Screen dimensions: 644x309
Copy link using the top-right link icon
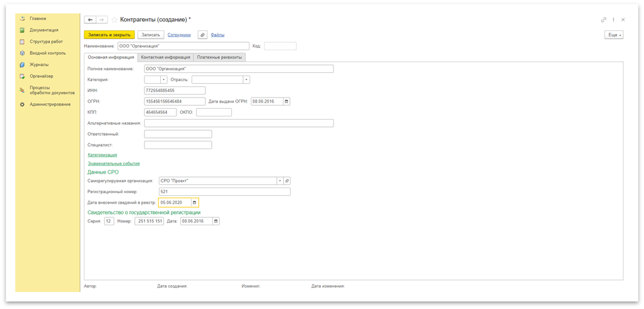pyautogui.click(x=603, y=20)
